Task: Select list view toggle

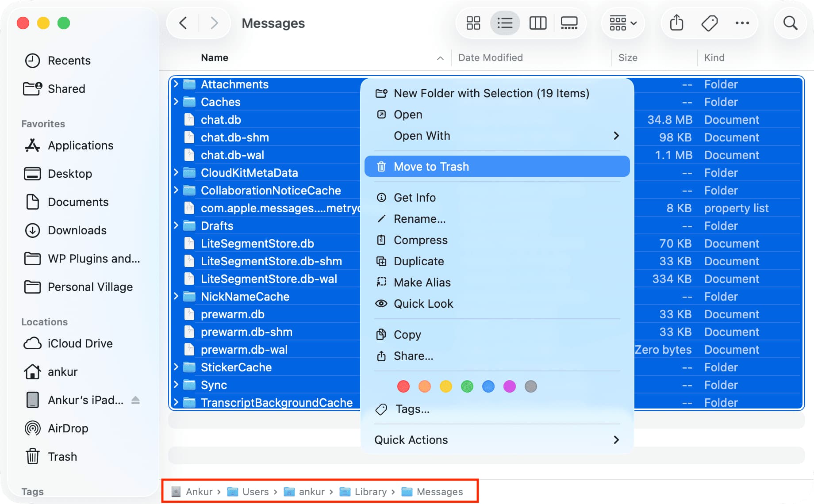Action: tap(505, 23)
